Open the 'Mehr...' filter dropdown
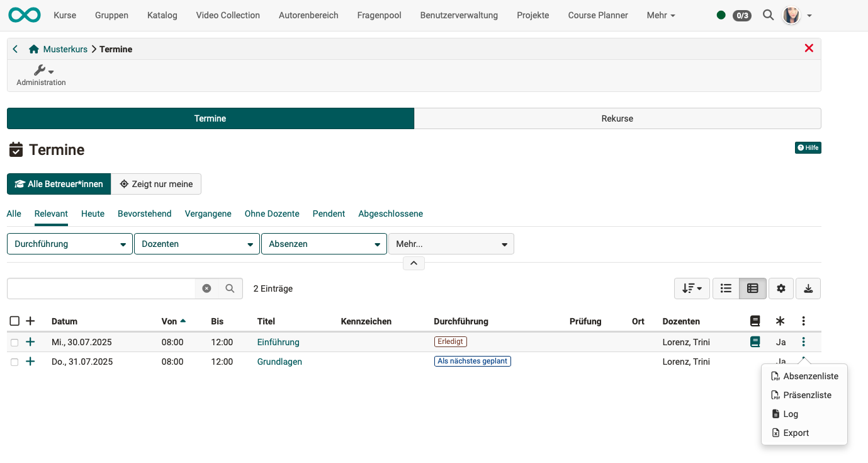Image resolution: width=868 pixels, height=463 pixels. (451, 244)
